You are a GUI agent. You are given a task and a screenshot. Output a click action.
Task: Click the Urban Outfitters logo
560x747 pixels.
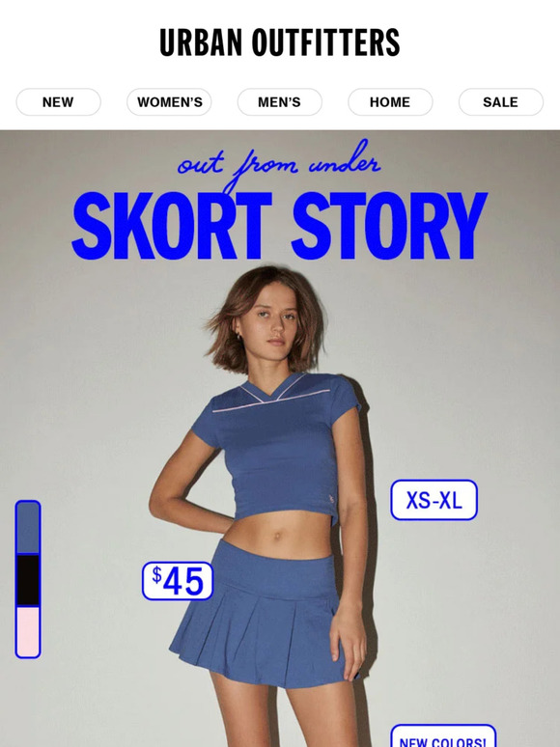(280, 42)
